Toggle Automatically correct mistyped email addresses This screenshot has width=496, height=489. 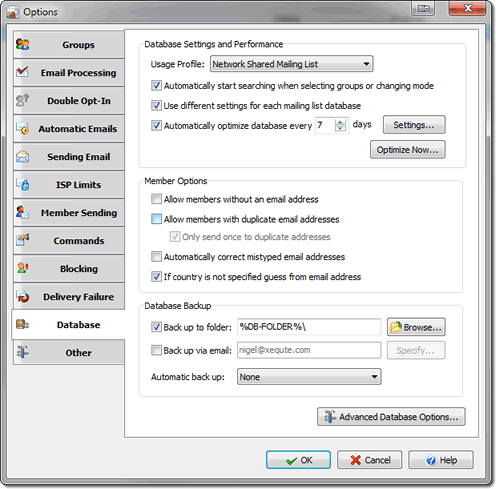click(156, 257)
